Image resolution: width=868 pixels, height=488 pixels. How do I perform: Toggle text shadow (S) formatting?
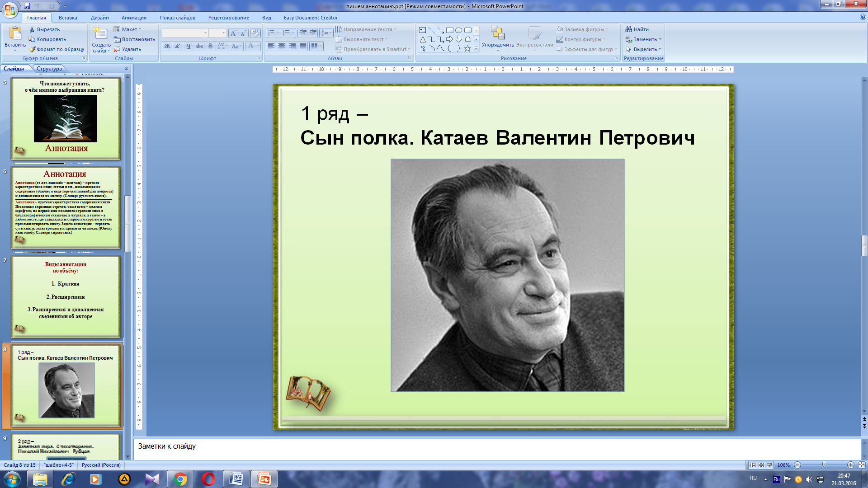(210, 46)
